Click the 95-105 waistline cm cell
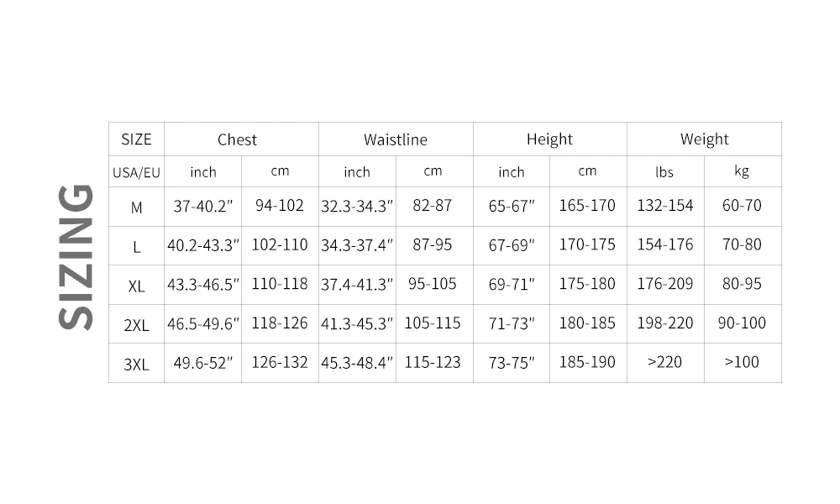 pyautogui.click(x=433, y=284)
